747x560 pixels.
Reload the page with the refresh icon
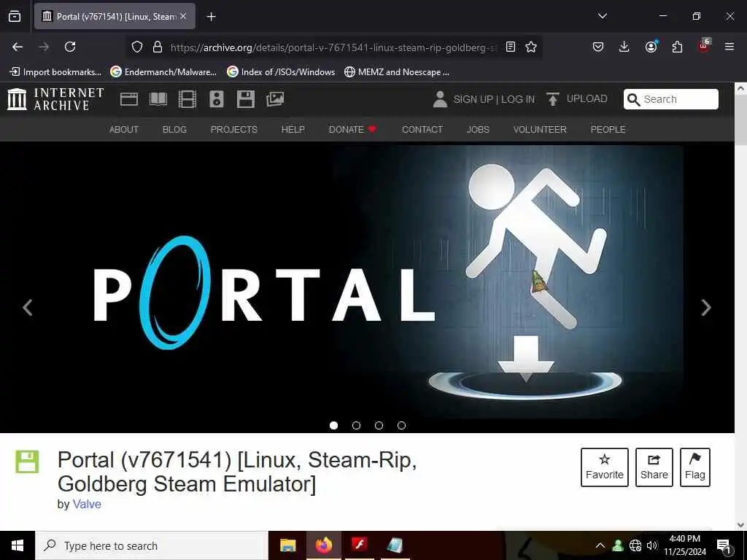[70, 47]
